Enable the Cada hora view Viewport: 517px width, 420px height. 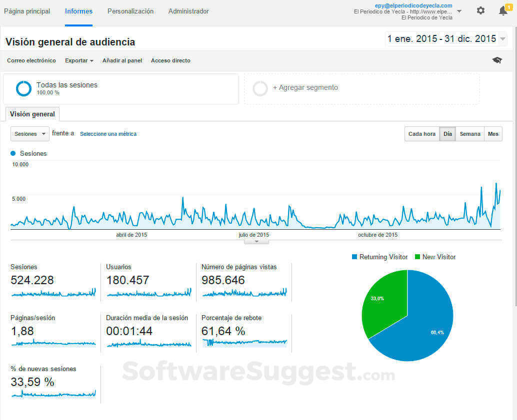pos(421,134)
